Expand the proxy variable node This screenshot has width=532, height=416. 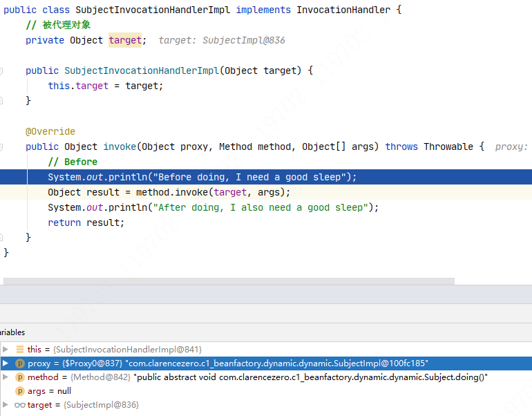pos(5,363)
